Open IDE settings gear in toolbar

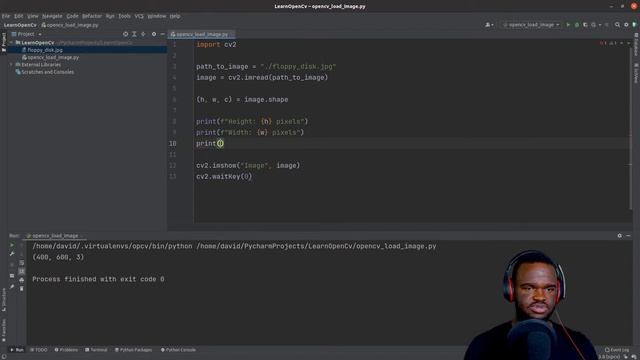pyautogui.click(x=626, y=25)
